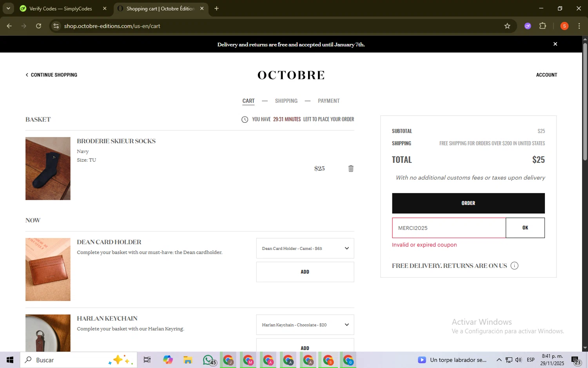Click the black ORDER button

tap(468, 203)
